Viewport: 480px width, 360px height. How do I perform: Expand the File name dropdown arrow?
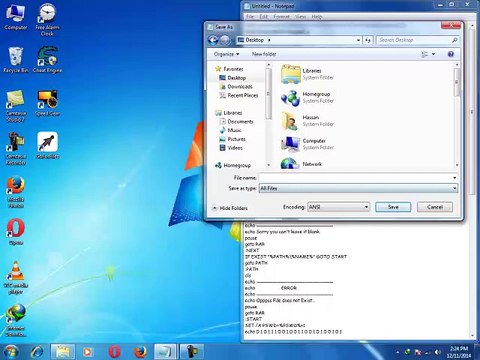pyautogui.click(x=455, y=178)
